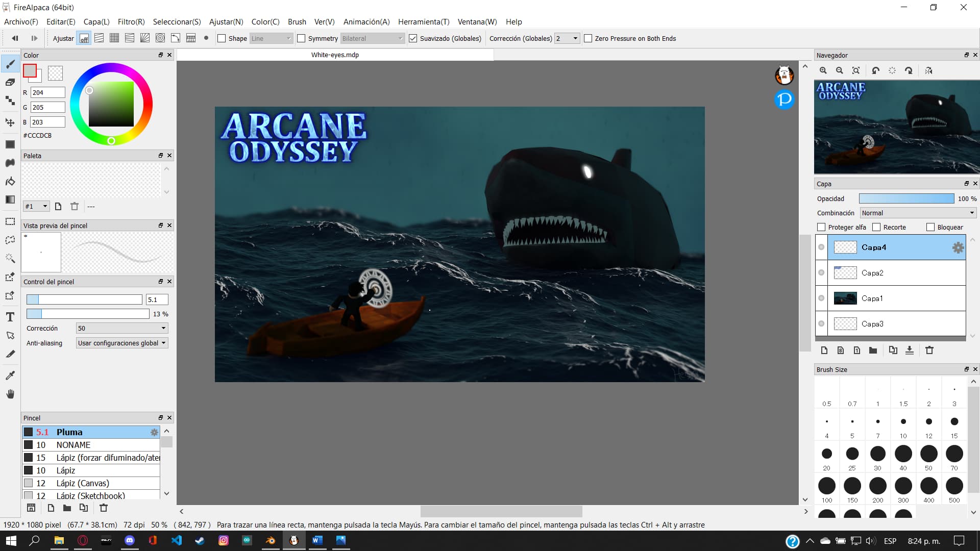The image size is (980, 551).
Task: Open the Ventana(W) menu
Action: click(477, 21)
